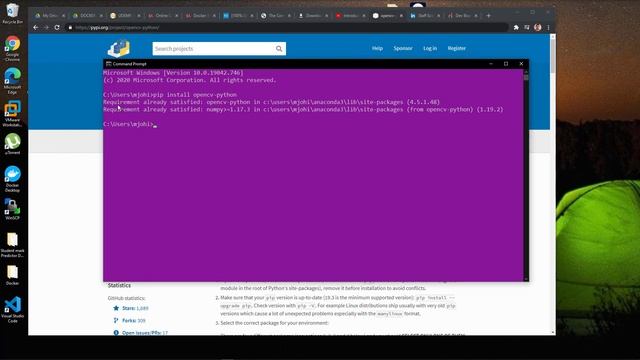Open the Docker folder on desktop
This screenshot has height=360, width=640.
12,275
